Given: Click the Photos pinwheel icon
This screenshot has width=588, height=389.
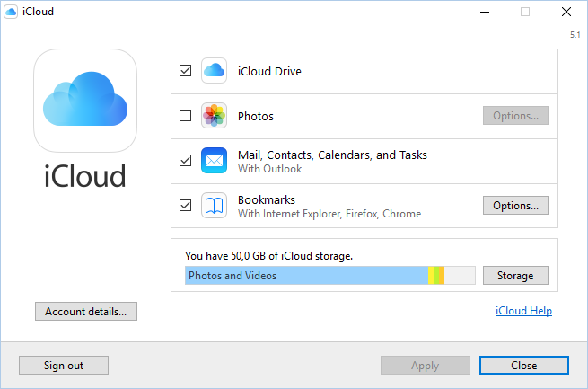Looking at the screenshot, I should point(214,116).
